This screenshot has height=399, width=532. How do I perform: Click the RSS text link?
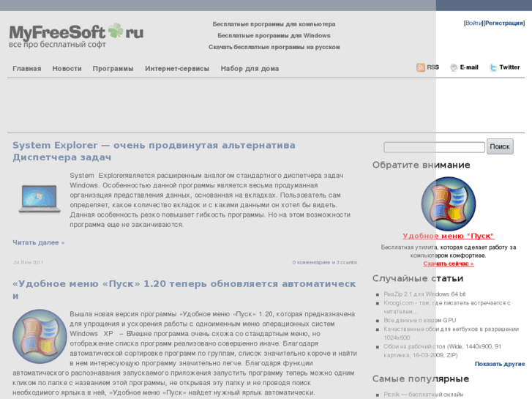(x=432, y=67)
